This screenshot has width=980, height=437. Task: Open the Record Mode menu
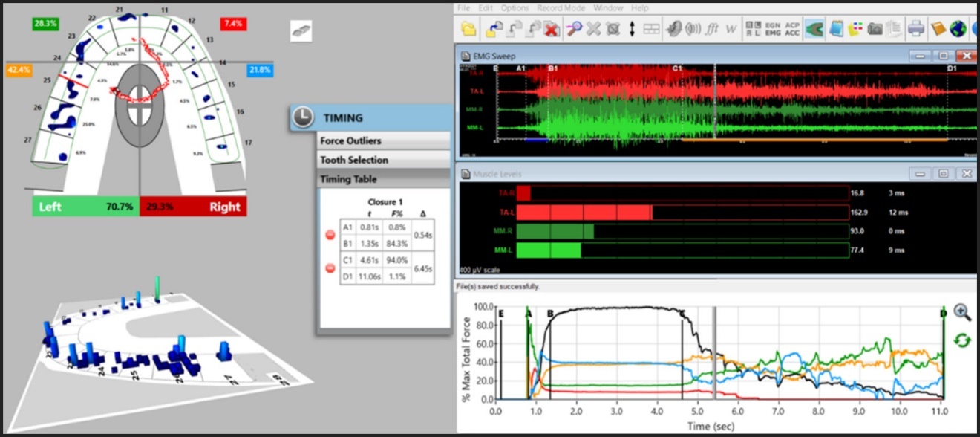561,8
